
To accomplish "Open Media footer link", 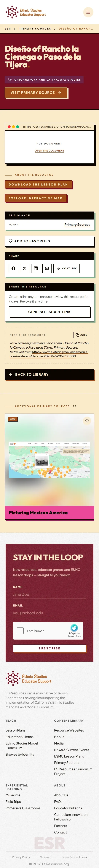I will pyautogui.click(x=59, y=743).
